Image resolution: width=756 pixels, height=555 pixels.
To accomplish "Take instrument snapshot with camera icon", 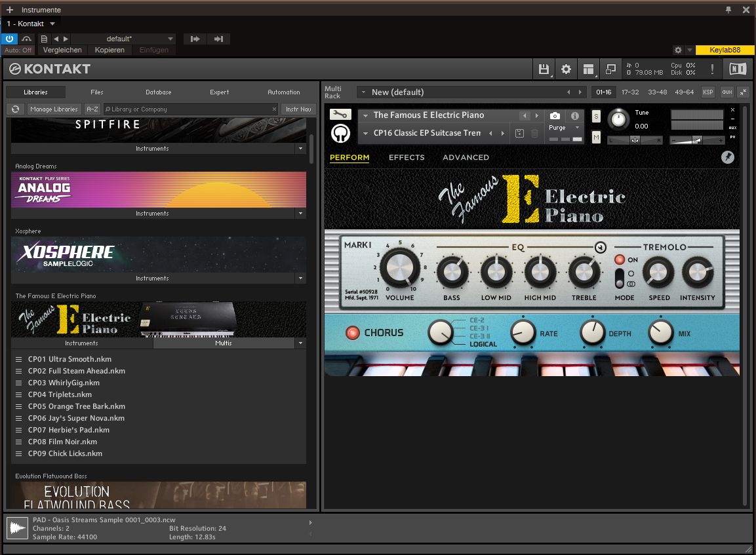I will point(555,115).
